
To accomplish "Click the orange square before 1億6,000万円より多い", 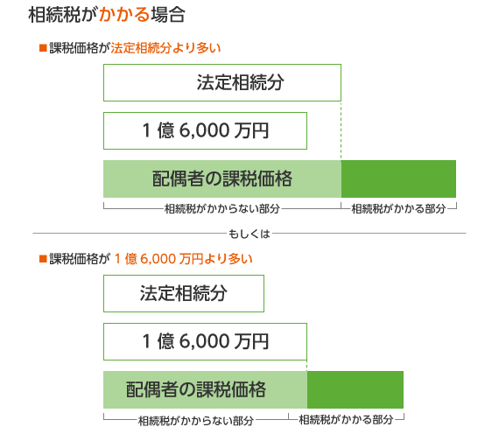I will (x=43, y=259).
